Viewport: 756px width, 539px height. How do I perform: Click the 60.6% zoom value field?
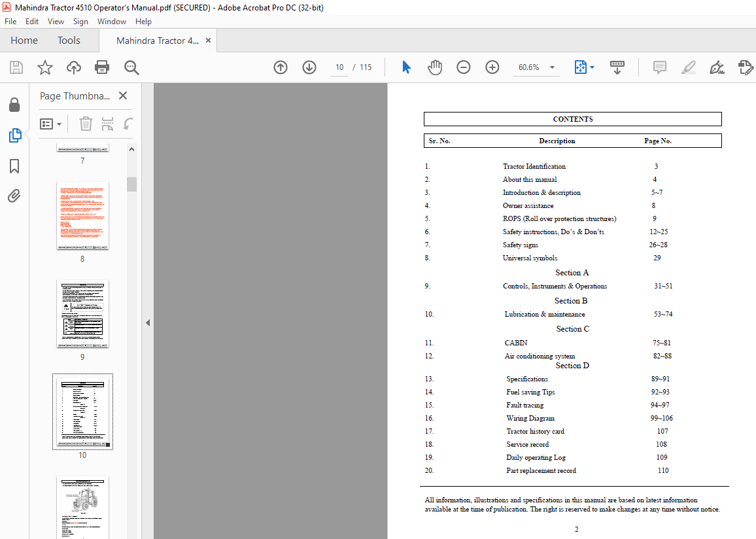529,67
